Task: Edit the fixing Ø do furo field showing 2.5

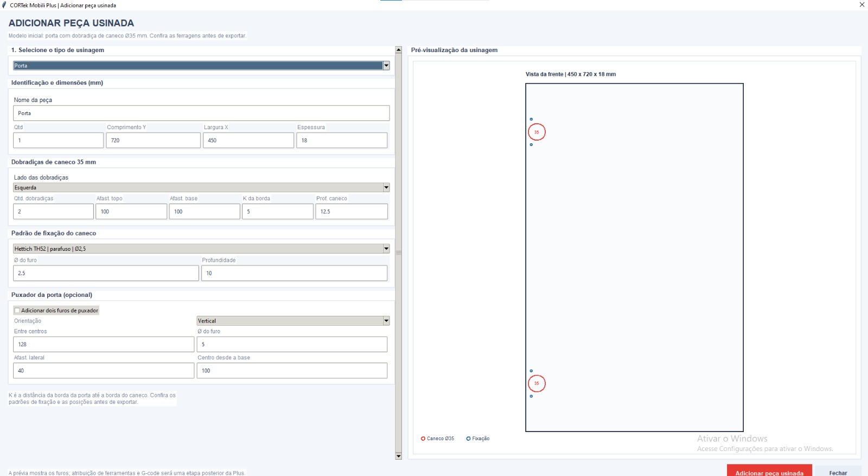Action: [106, 273]
